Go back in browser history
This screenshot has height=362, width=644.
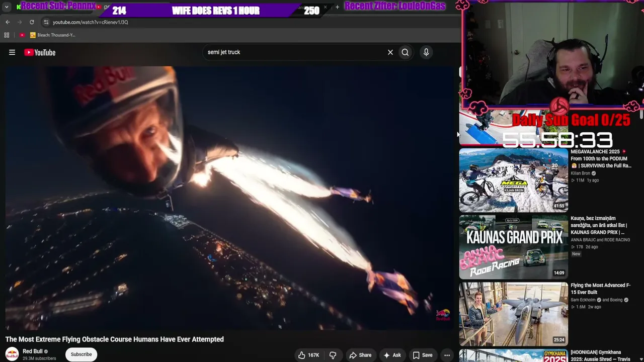tap(8, 22)
